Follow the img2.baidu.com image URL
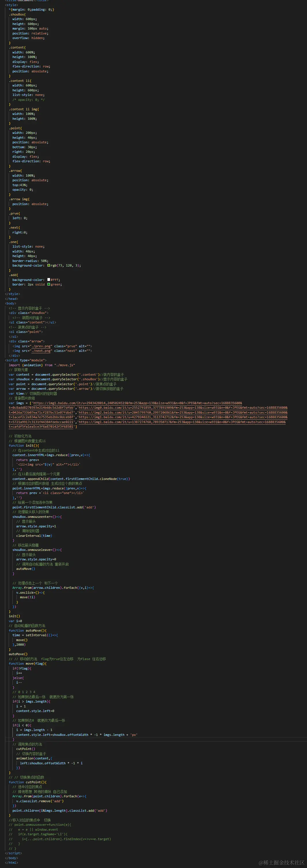 point(183,412)
